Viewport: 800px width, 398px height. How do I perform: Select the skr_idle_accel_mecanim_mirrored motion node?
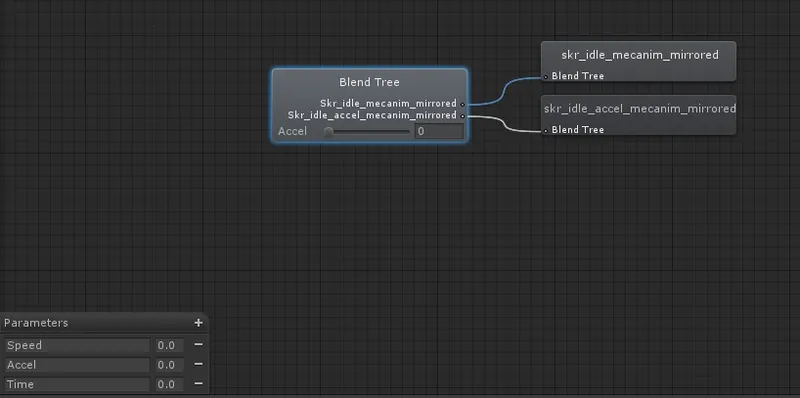(x=638, y=115)
